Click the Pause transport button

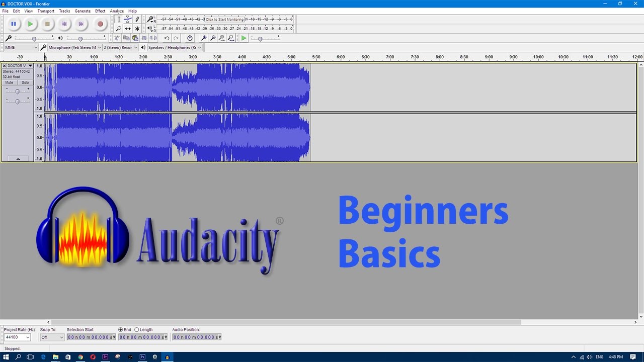pos(14,24)
